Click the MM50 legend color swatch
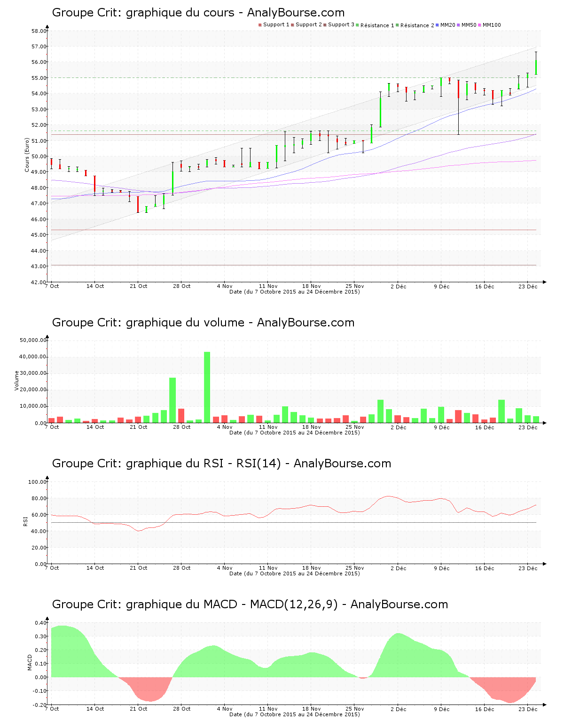This screenshot has height=728, width=564. tap(459, 25)
